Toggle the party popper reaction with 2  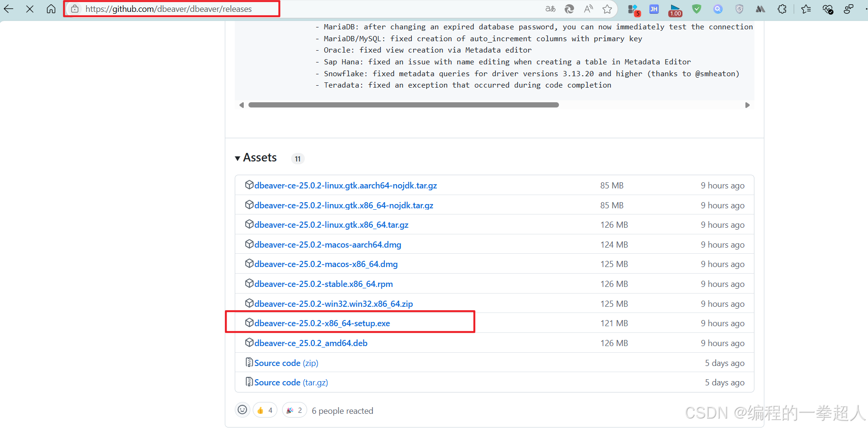[x=294, y=410]
